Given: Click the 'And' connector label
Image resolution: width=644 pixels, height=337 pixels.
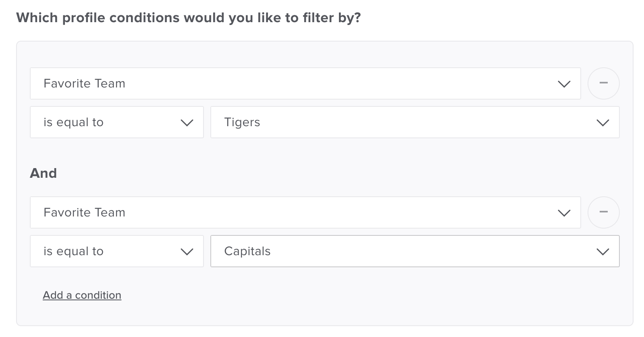Looking at the screenshot, I should coord(43,173).
